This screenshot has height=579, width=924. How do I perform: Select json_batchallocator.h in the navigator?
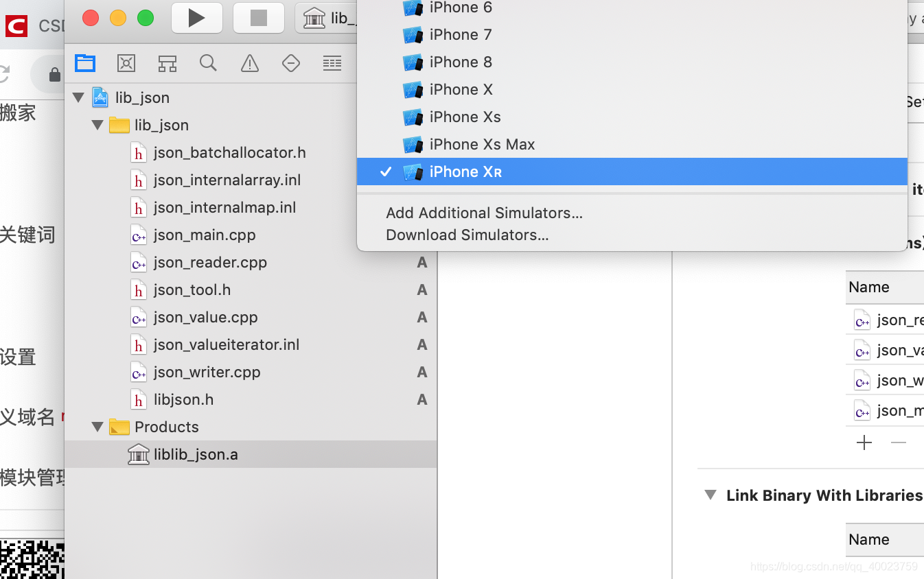[230, 152]
